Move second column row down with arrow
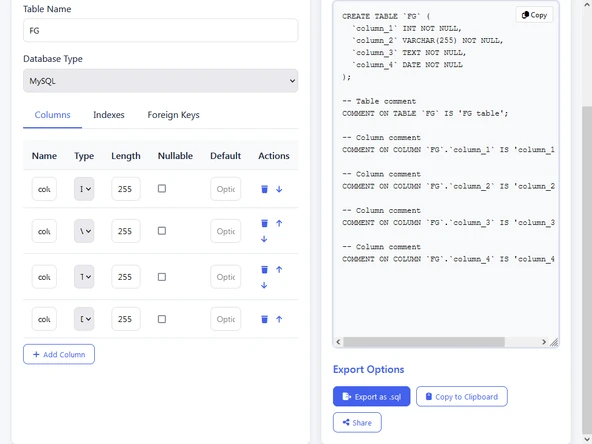This screenshot has height=444, width=592. [264, 239]
